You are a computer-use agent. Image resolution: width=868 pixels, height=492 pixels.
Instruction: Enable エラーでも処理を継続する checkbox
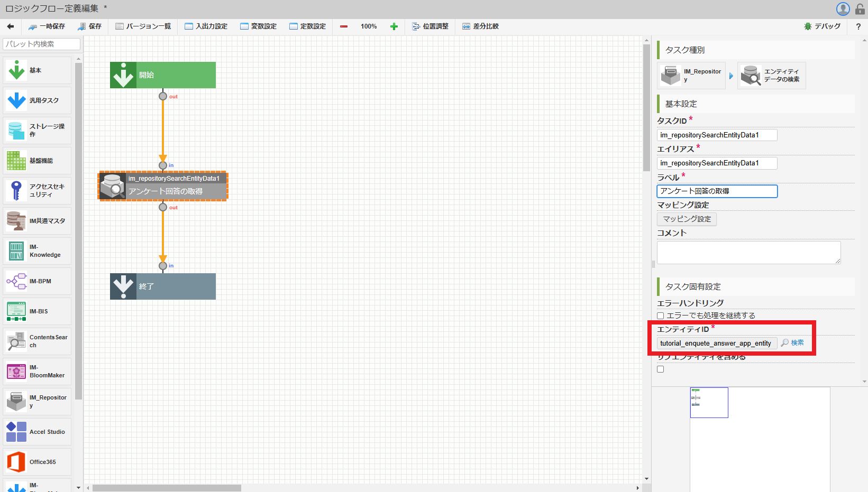(660, 315)
